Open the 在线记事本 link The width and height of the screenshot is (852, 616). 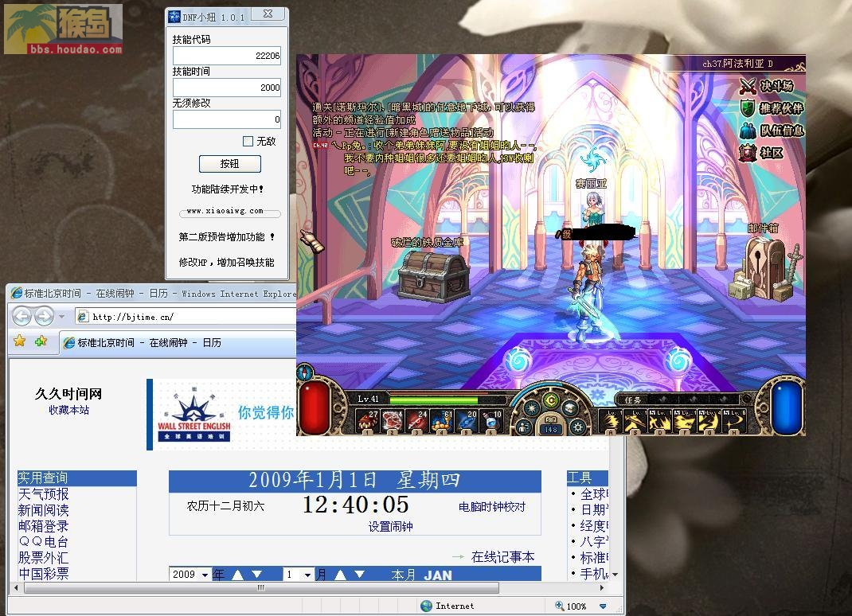coord(502,557)
